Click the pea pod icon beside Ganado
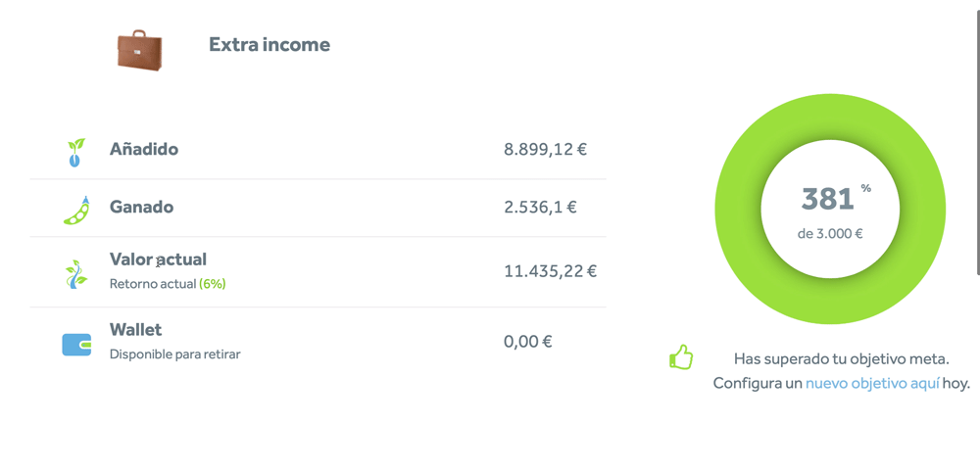 click(76, 210)
